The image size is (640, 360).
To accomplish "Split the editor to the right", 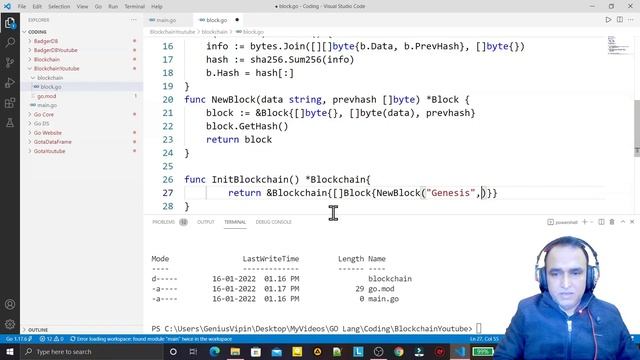I will pos(620,20).
